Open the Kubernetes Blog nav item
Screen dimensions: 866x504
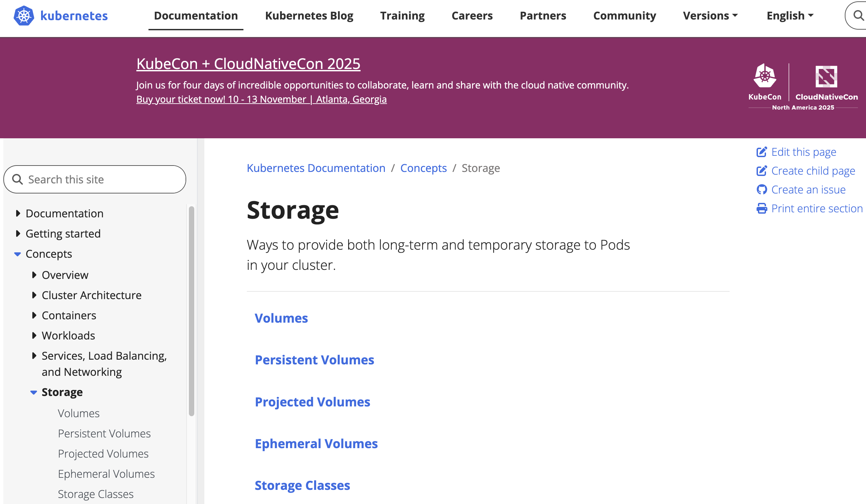[309, 16]
